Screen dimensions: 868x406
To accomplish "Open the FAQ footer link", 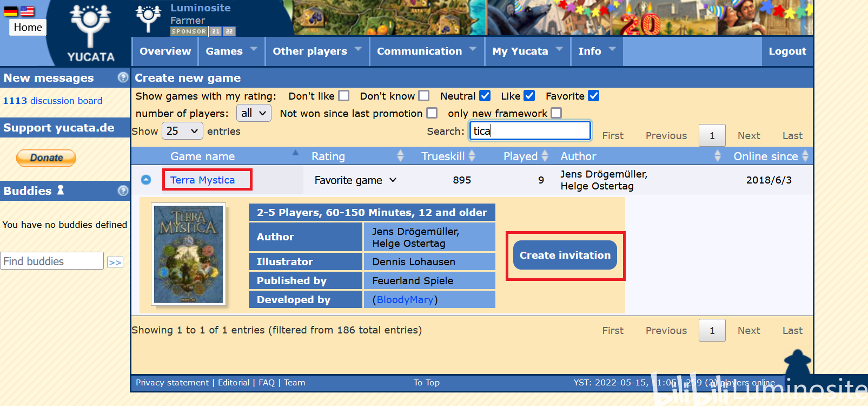I will click(x=267, y=382).
